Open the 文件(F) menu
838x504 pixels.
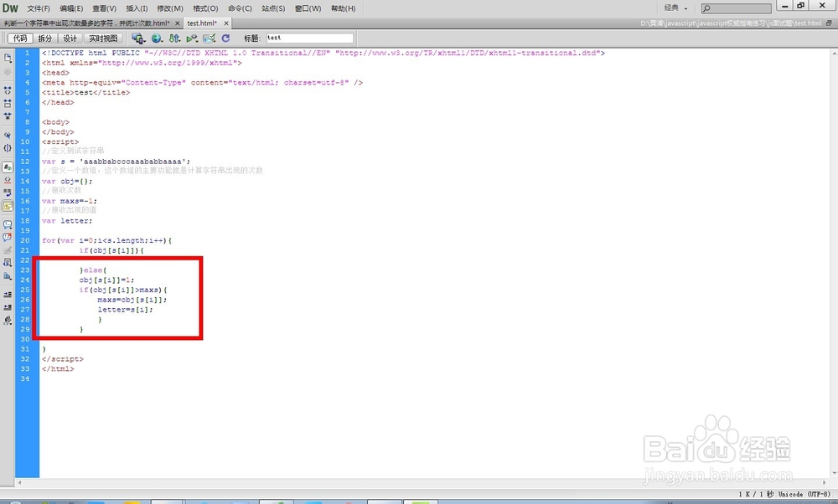pyautogui.click(x=39, y=8)
